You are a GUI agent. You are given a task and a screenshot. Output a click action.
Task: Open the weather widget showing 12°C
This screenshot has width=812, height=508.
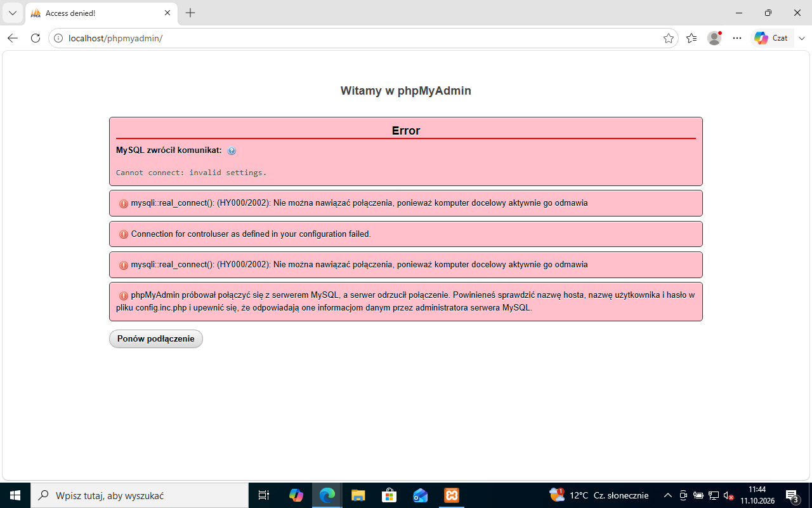click(x=599, y=495)
